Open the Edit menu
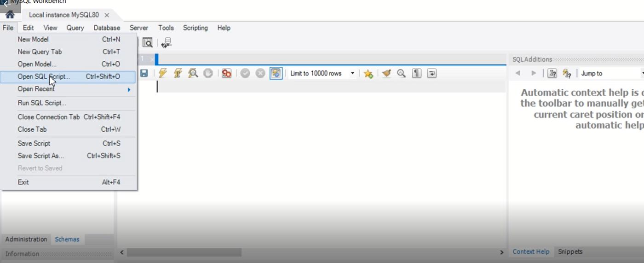 [28, 28]
